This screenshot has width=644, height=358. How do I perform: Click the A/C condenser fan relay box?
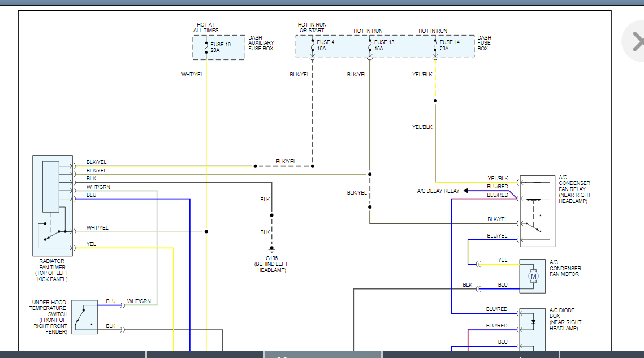[x=537, y=211]
